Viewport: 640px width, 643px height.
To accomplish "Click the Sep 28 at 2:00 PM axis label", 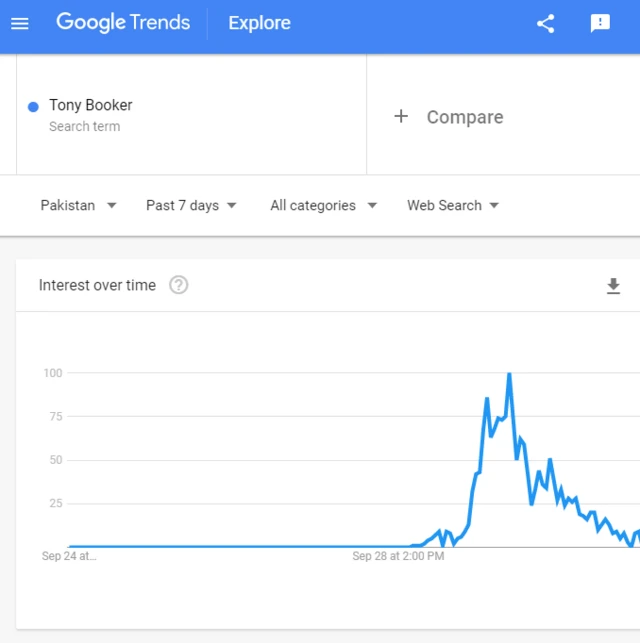I will (398, 556).
